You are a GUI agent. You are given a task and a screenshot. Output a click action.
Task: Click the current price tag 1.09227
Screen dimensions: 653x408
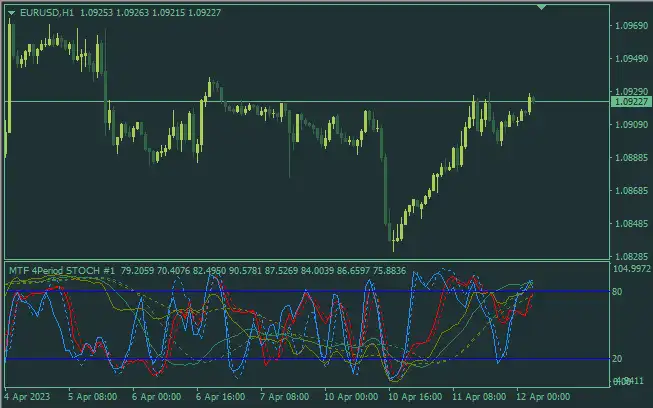pos(631,102)
